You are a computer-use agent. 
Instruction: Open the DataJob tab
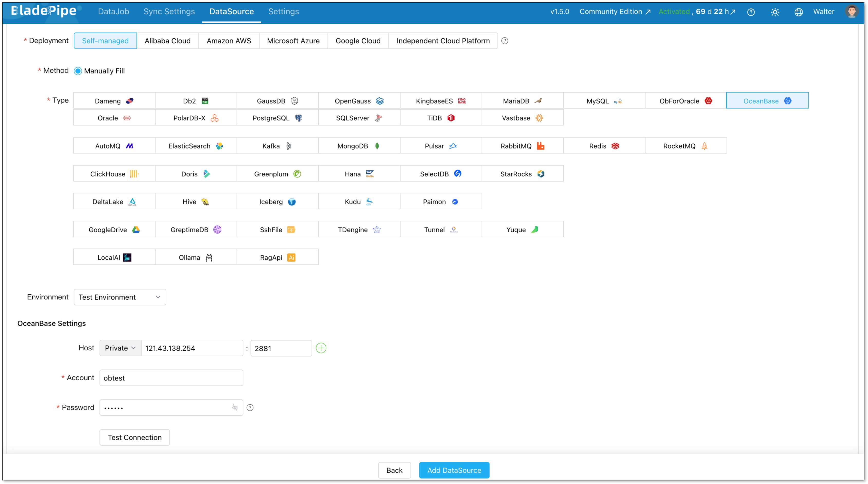click(114, 12)
